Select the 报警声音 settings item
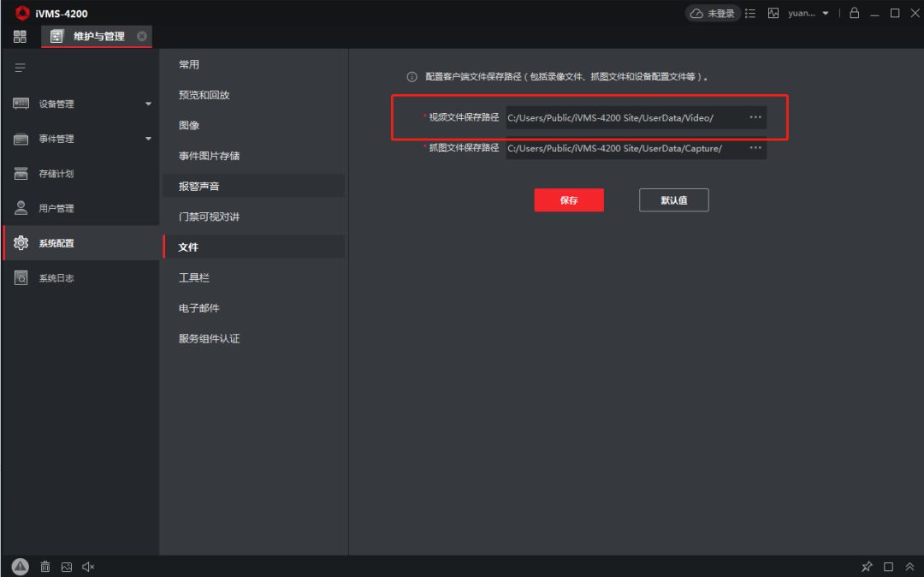 pyautogui.click(x=199, y=186)
